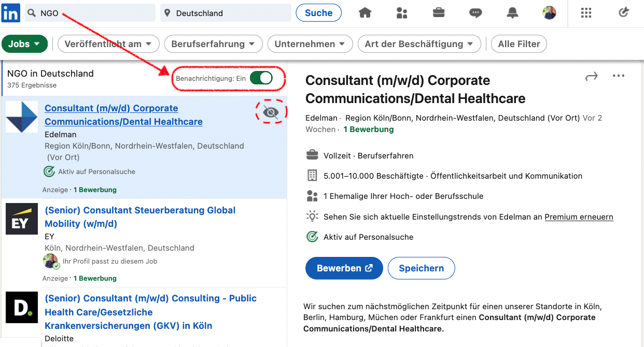Open the icon right of the apps grid
Viewport: 644px width, 347px height.
coord(624,12)
